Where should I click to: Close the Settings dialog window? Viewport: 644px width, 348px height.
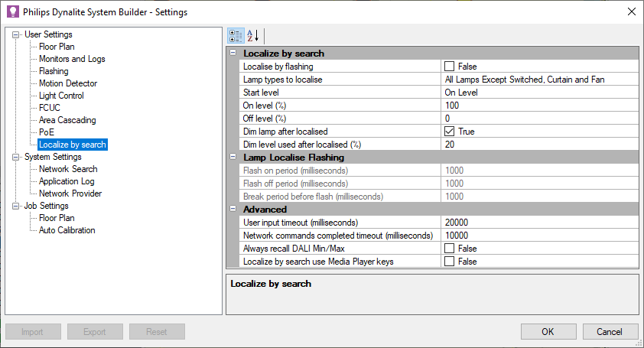click(x=632, y=11)
